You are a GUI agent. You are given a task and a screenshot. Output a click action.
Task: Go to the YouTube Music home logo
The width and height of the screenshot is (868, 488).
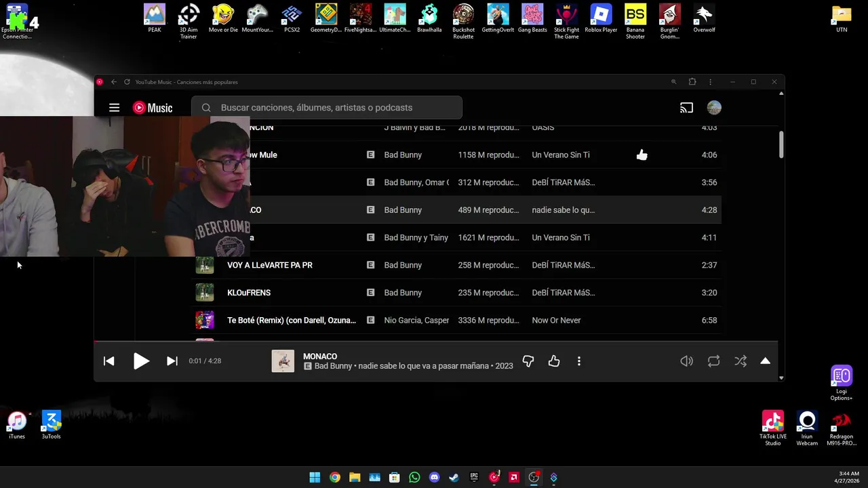pyautogui.click(x=153, y=108)
